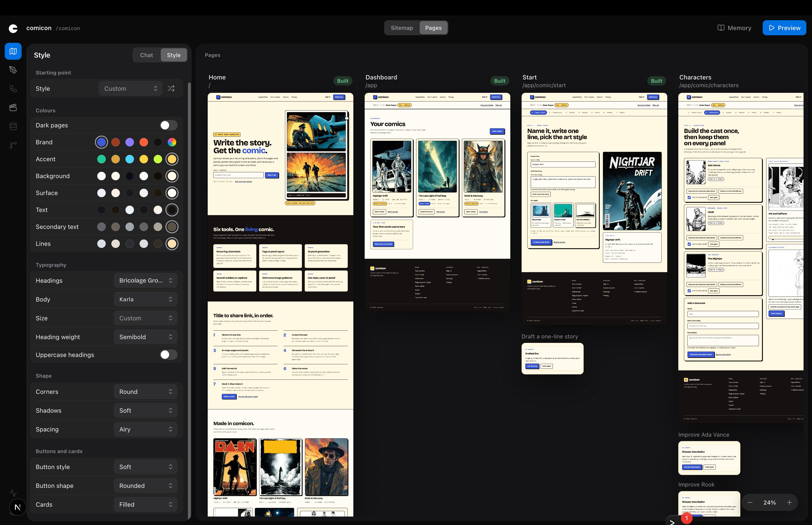Click the red notification badge
This screenshot has height=525, width=812.
[x=687, y=518]
